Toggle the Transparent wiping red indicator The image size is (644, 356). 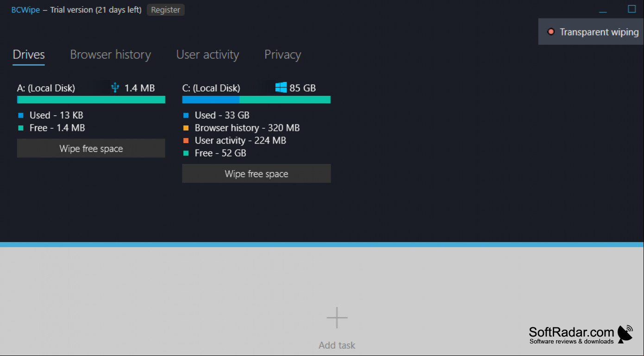(x=551, y=32)
